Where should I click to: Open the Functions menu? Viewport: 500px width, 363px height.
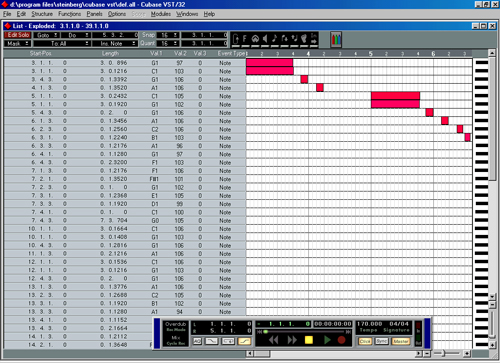69,14
